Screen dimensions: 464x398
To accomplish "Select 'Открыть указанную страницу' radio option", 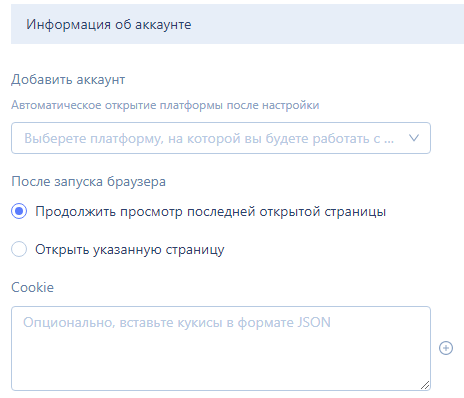I will (x=19, y=249).
